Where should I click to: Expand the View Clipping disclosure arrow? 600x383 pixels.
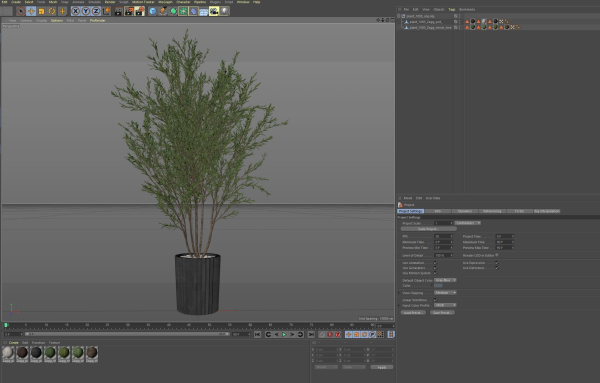pyautogui.click(x=399, y=293)
